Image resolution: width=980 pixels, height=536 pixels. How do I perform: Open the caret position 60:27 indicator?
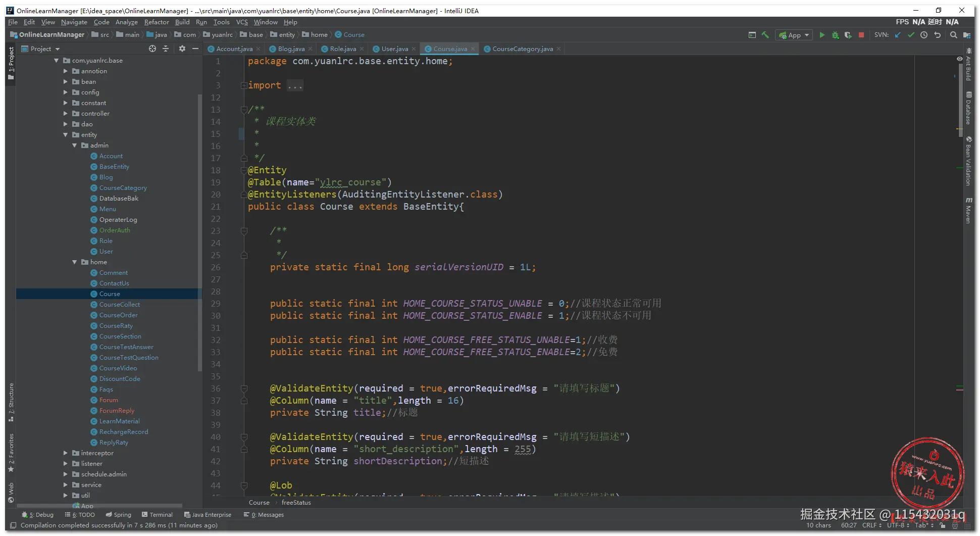[849, 525]
